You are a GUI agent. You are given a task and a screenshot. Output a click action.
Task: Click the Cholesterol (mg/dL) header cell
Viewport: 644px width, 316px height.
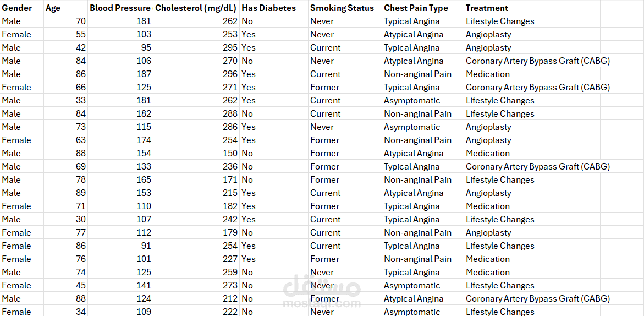click(196, 8)
